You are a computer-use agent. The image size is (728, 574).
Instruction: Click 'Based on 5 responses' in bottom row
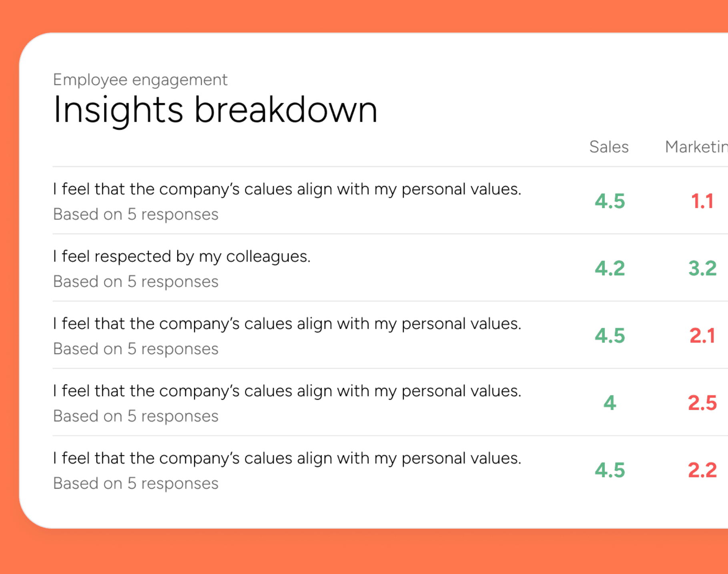[136, 484]
